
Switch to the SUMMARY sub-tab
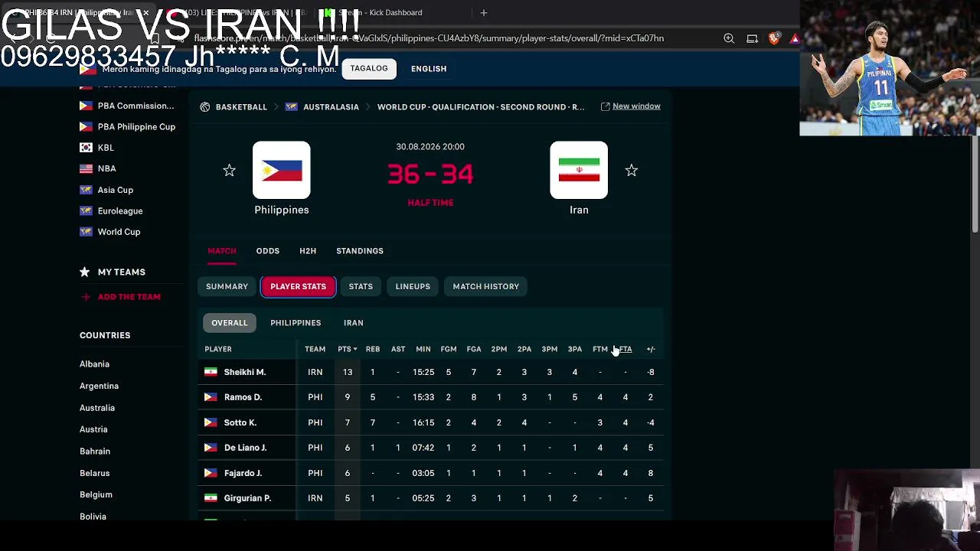coord(227,286)
